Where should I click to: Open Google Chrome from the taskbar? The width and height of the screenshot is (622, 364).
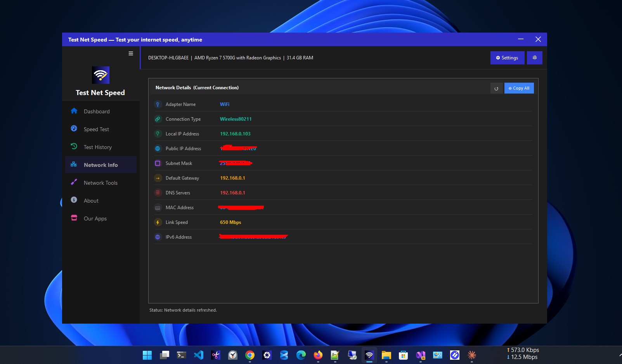pos(250,355)
